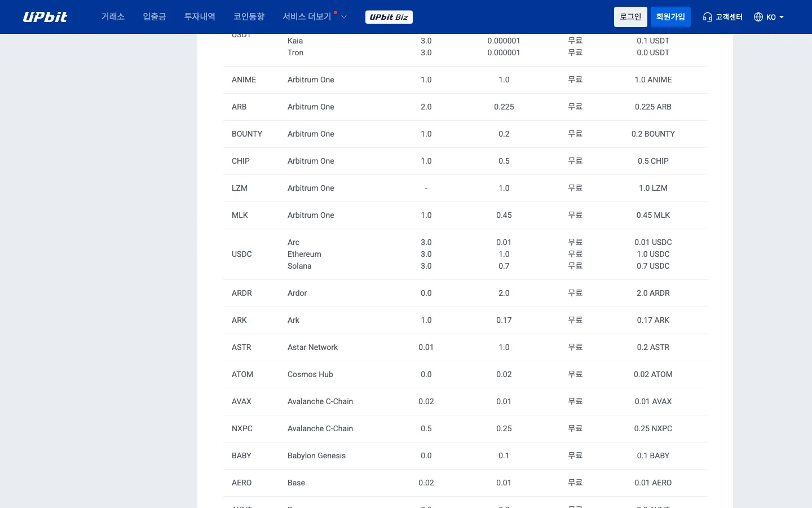This screenshot has width=812, height=508.
Task: Click the 0.17 ARK fee value
Action: 653,320
